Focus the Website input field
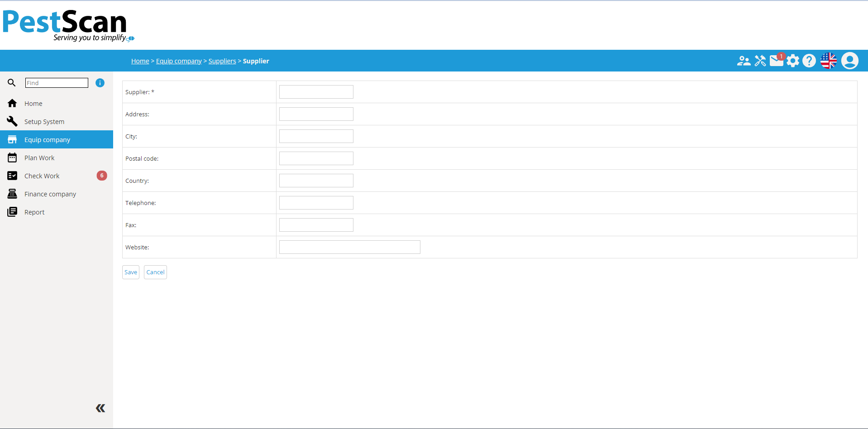868x429 pixels. pyautogui.click(x=350, y=247)
